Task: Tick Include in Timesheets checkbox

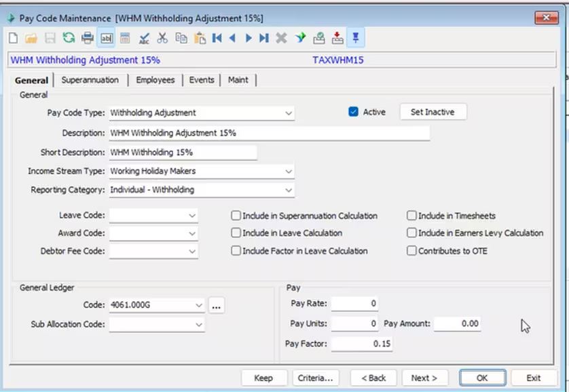Action: pos(411,216)
